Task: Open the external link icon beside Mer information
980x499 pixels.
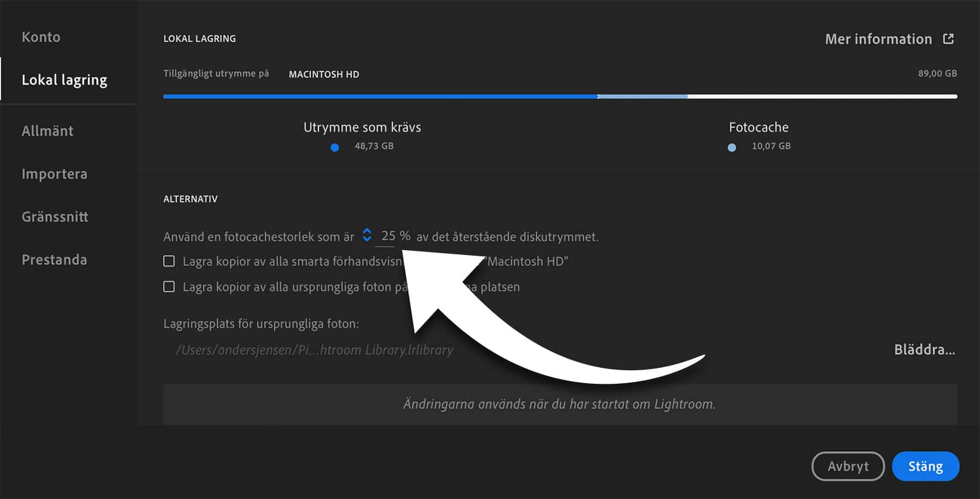Action: tap(948, 39)
